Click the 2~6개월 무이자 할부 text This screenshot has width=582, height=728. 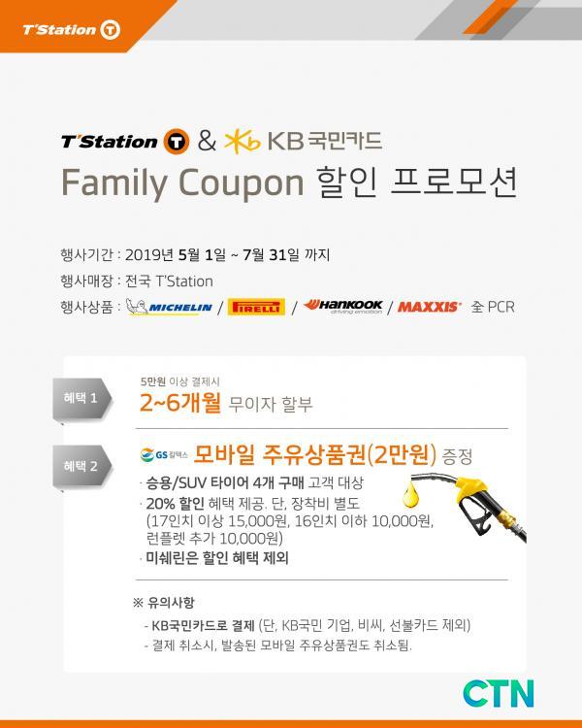click(x=226, y=403)
